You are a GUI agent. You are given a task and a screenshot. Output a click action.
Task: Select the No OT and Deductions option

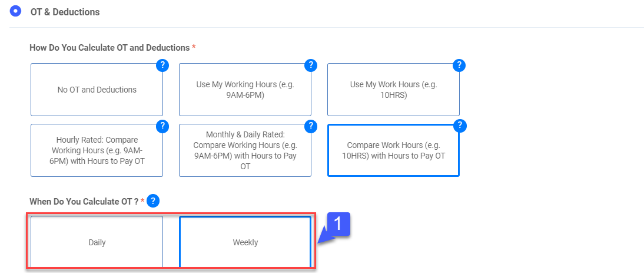[97, 90]
